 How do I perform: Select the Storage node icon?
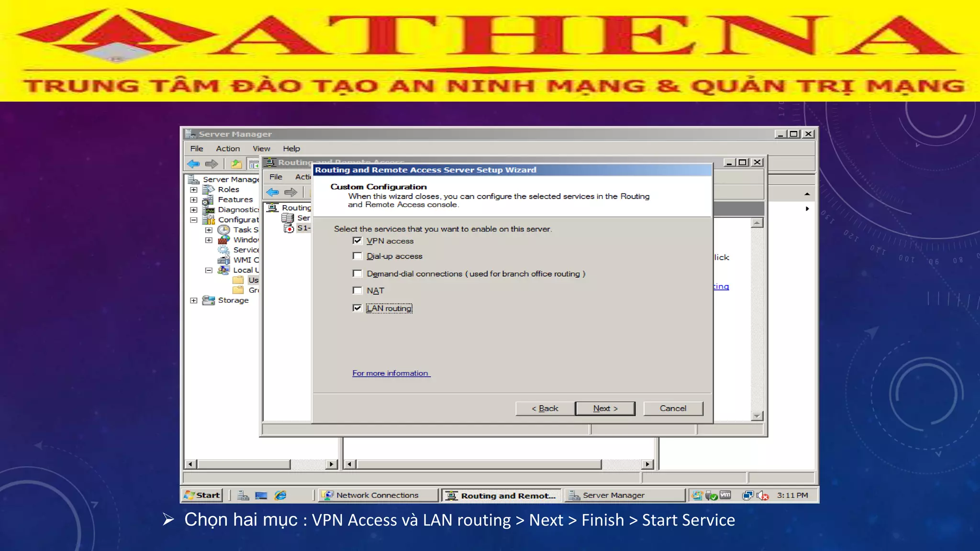(x=209, y=300)
